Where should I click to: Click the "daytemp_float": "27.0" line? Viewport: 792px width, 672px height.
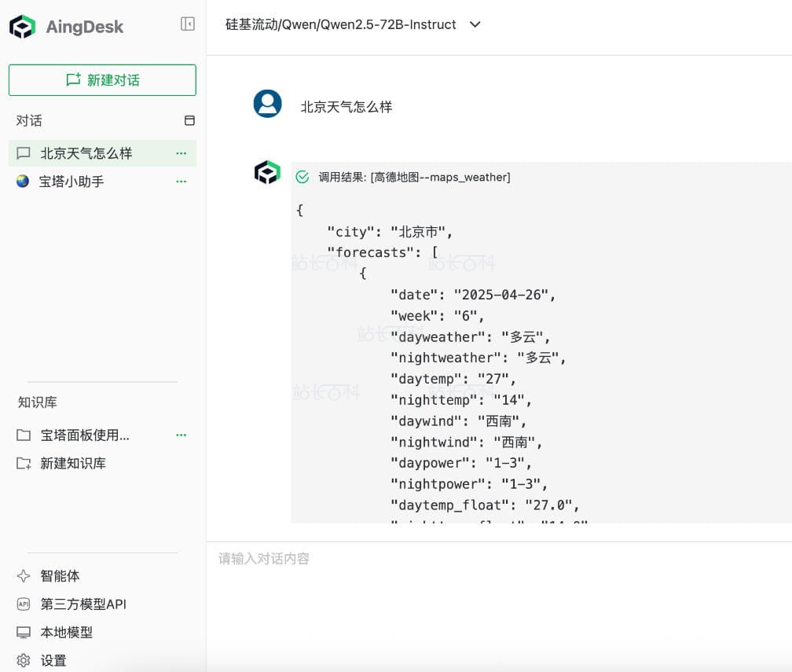[484, 505]
